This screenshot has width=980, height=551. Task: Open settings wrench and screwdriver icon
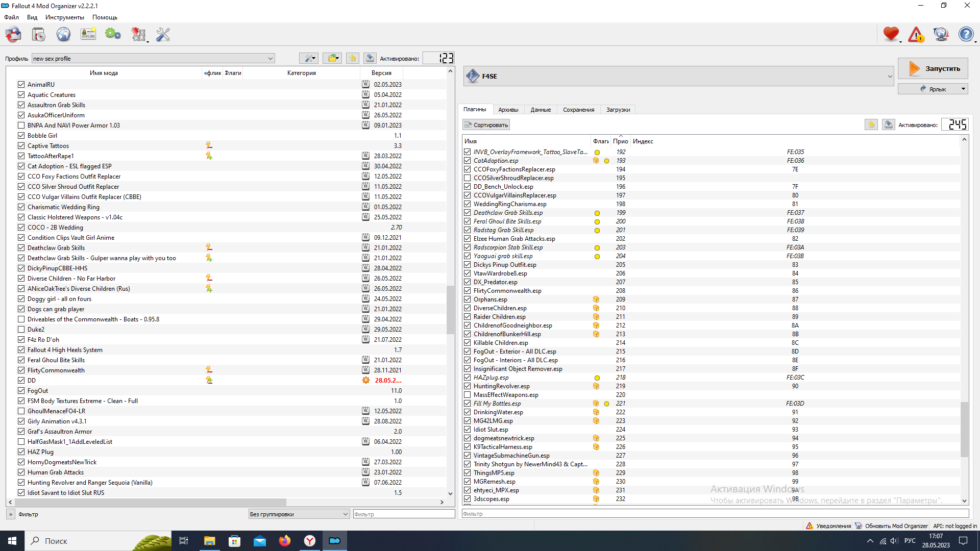pyautogui.click(x=163, y=35)
